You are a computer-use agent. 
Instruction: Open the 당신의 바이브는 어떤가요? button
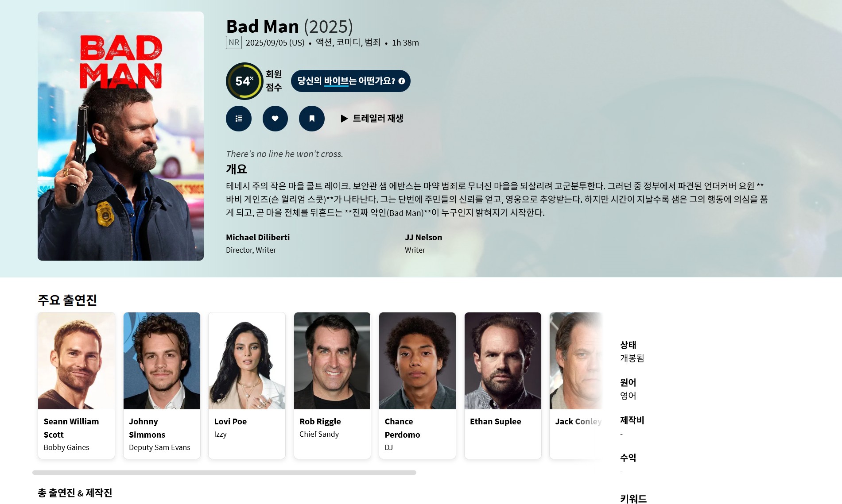pos(351,81)
